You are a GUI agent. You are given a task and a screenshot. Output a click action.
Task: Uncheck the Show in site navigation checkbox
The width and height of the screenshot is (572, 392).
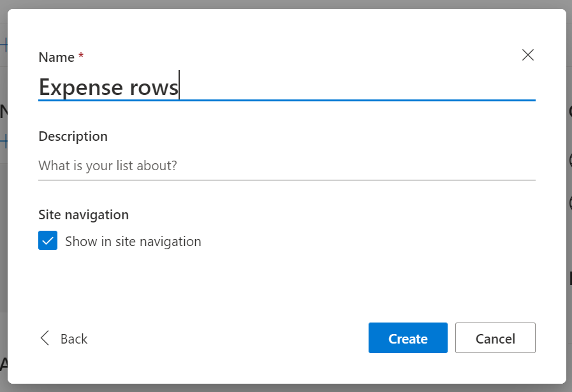pyautogui.click(x=48, y=240)
